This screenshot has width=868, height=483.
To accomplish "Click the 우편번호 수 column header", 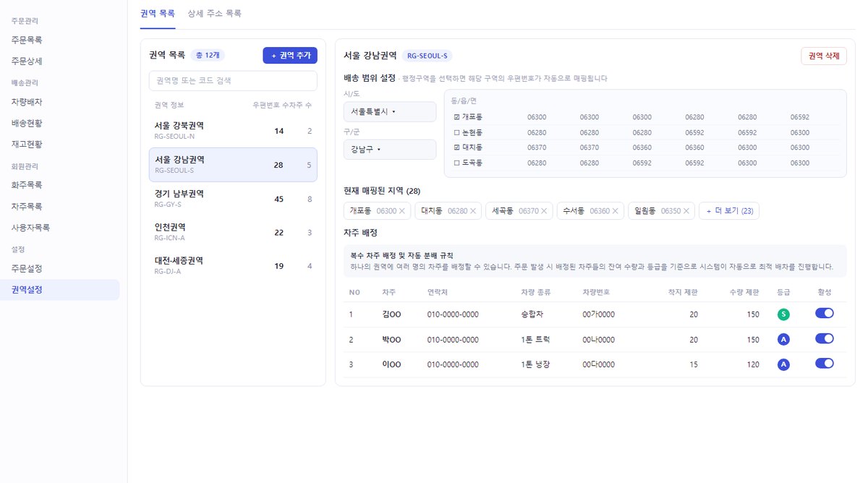I will [270, 105].
